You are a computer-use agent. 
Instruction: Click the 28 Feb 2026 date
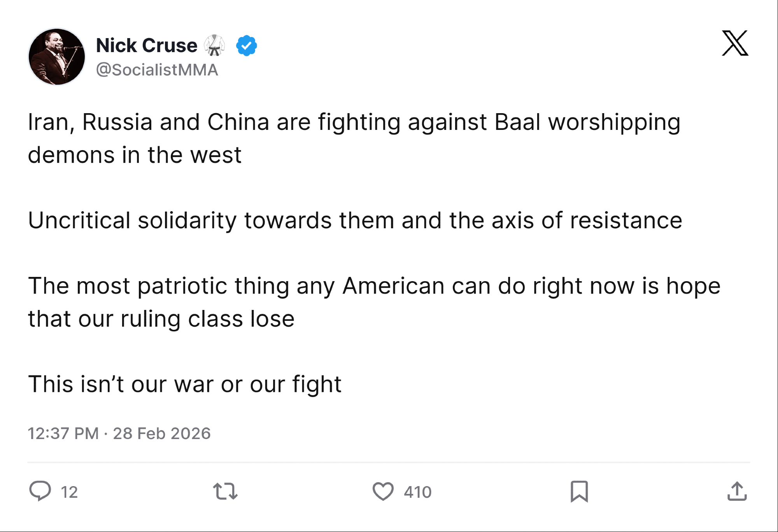[162, 433]
